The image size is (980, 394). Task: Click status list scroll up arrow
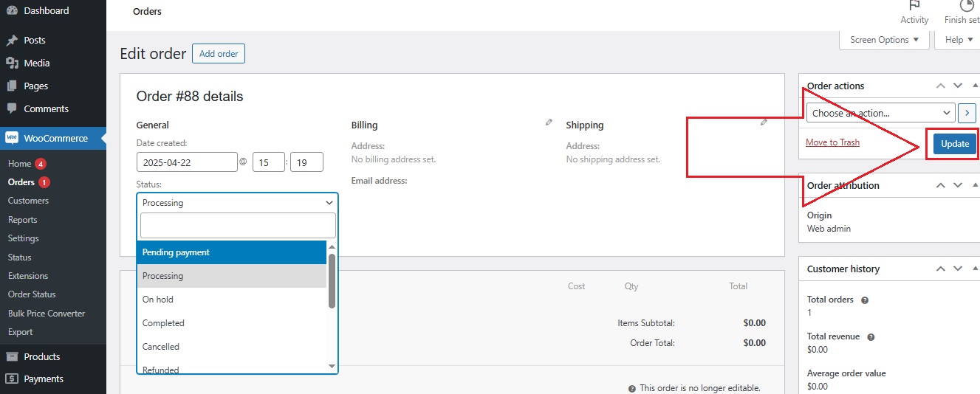(x=332, y=247)
